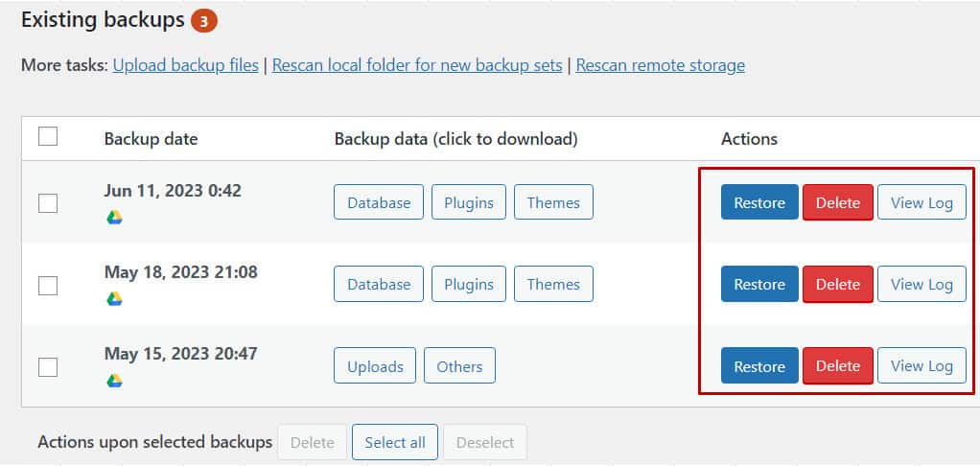This screenshot has height=466, width=980.
Task: Open Upload backup files link
Action: [x=186, y=65]
